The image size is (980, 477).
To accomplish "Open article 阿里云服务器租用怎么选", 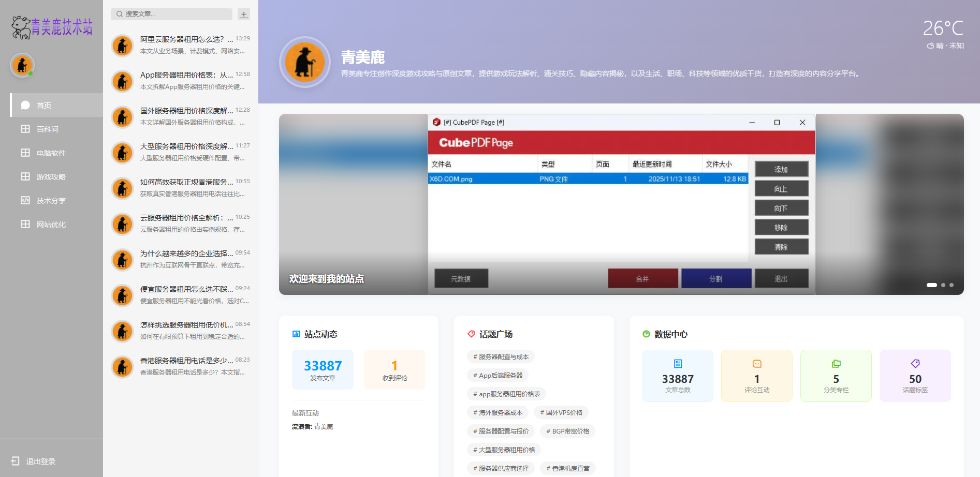I will coord(180,45).
